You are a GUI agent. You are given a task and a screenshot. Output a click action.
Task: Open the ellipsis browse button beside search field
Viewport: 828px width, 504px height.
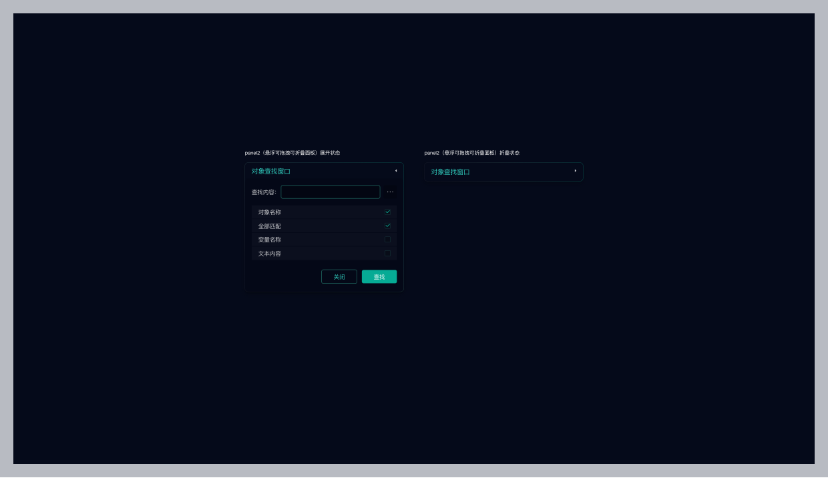pos(390,192)
